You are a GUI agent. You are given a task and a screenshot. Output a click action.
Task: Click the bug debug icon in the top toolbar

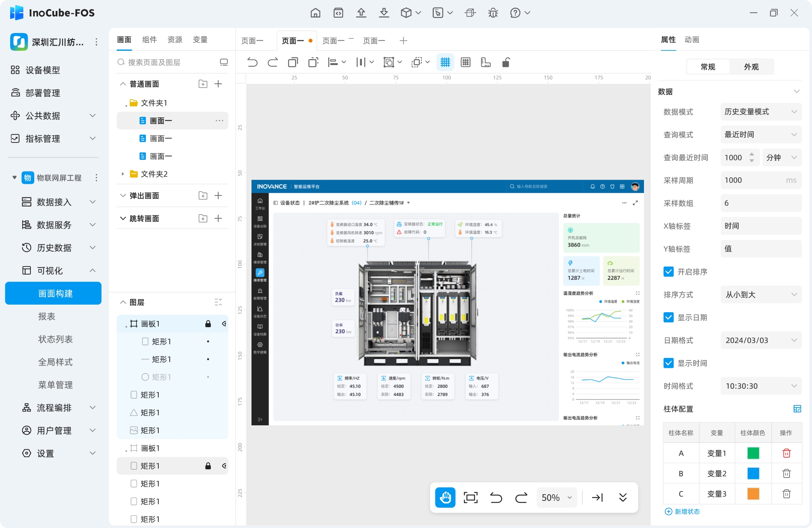click(493, 13)
